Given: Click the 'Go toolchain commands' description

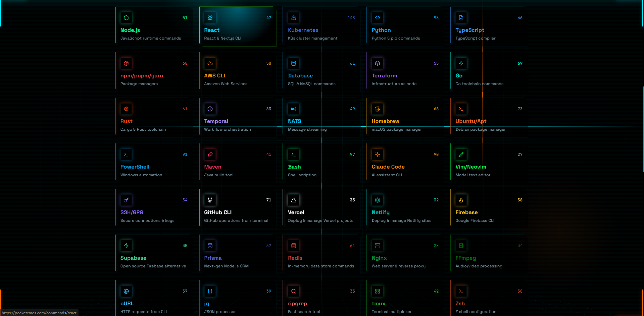Looking at the screenshot, I should [x=480, y=84].
